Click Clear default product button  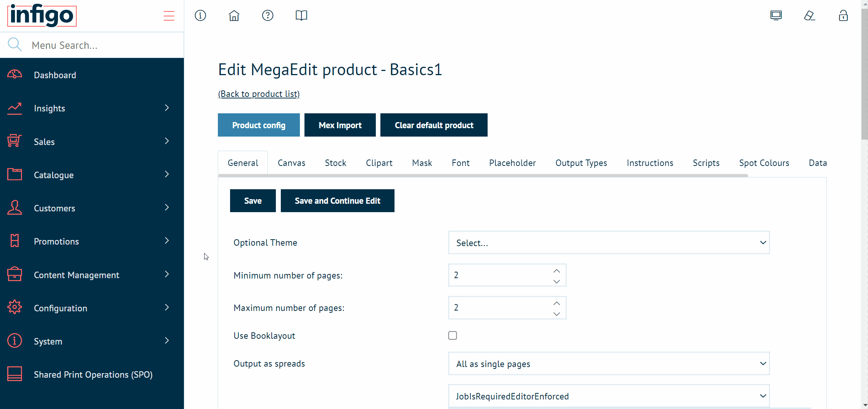pos(434,125)
